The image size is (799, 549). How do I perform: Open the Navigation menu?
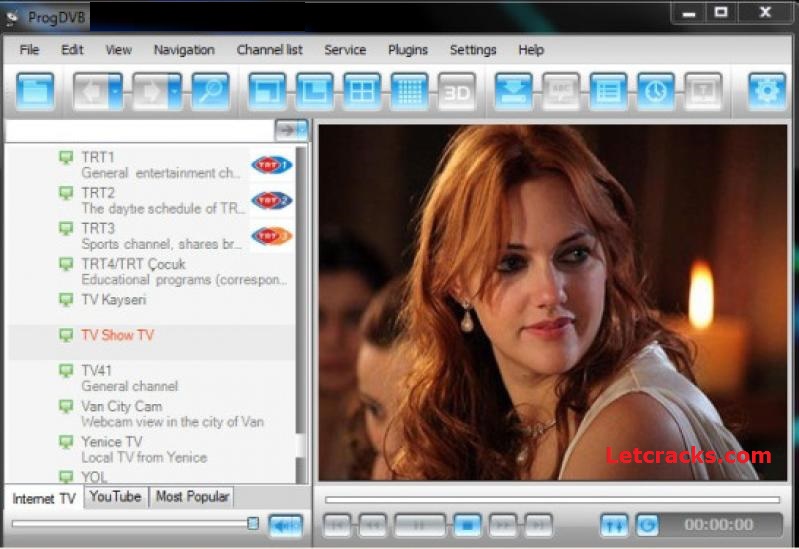click(184, 50)
